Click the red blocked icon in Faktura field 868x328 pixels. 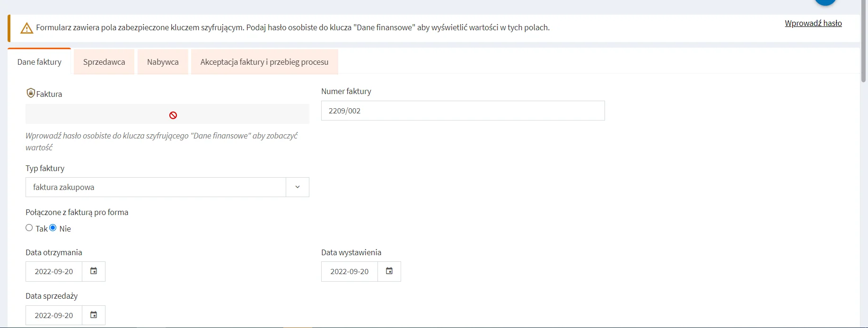(173, 115)
